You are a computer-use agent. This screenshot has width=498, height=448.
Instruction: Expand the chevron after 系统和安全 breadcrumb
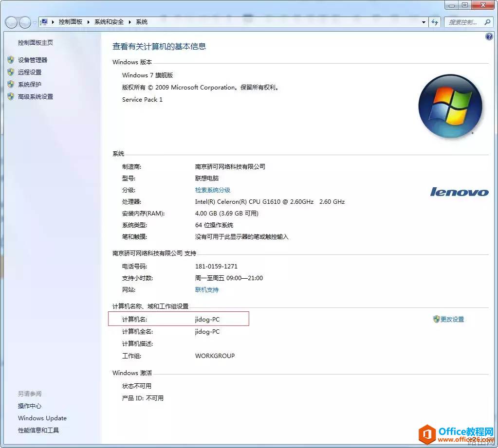[129, 22]
